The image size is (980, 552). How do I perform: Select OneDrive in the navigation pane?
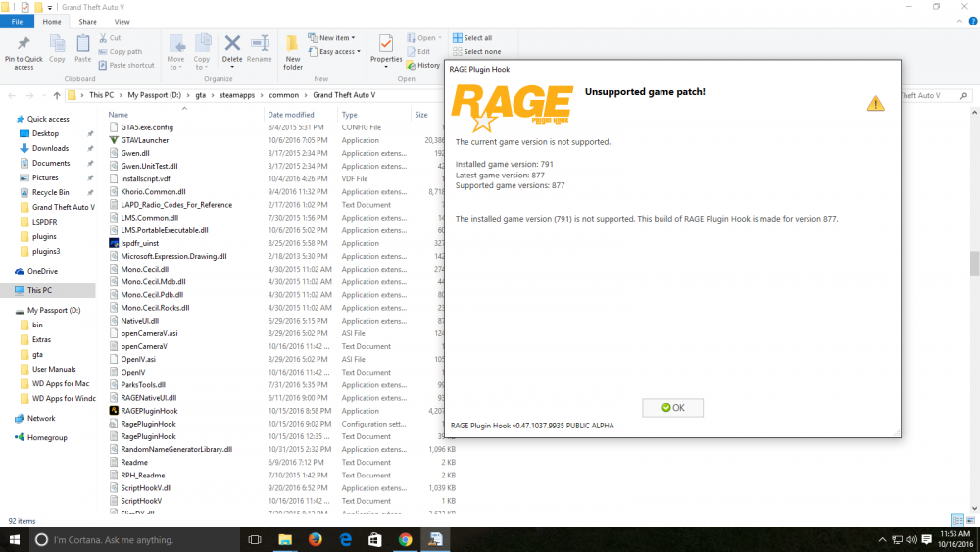click(x=42, y=271)
